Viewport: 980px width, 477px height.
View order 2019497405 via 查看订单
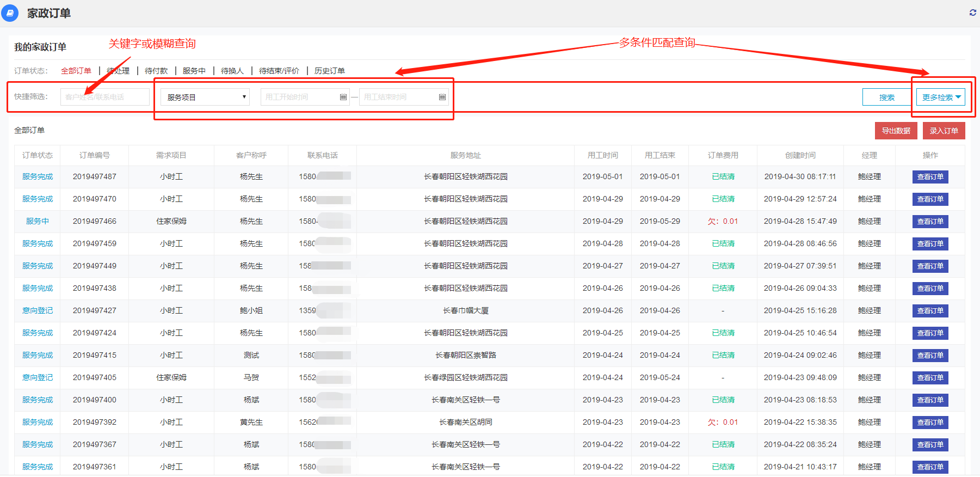(x=930, y=378)
